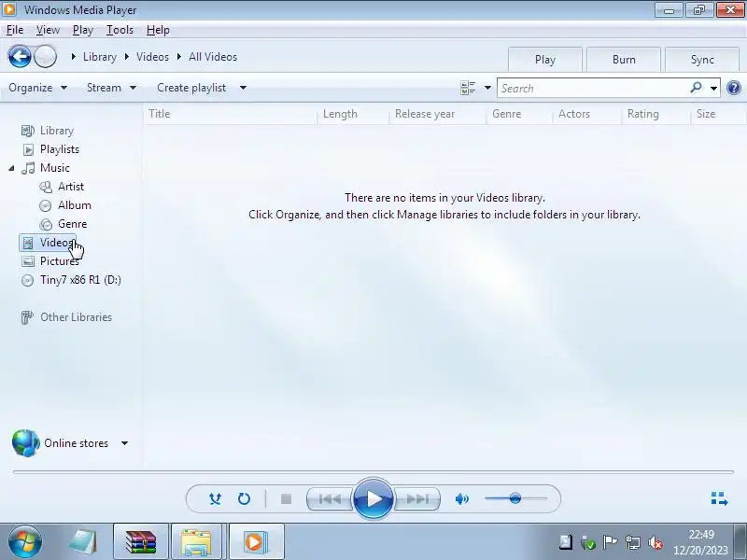
Task: Click Videos in the breadcrumb
Action: tap(152, 57)
